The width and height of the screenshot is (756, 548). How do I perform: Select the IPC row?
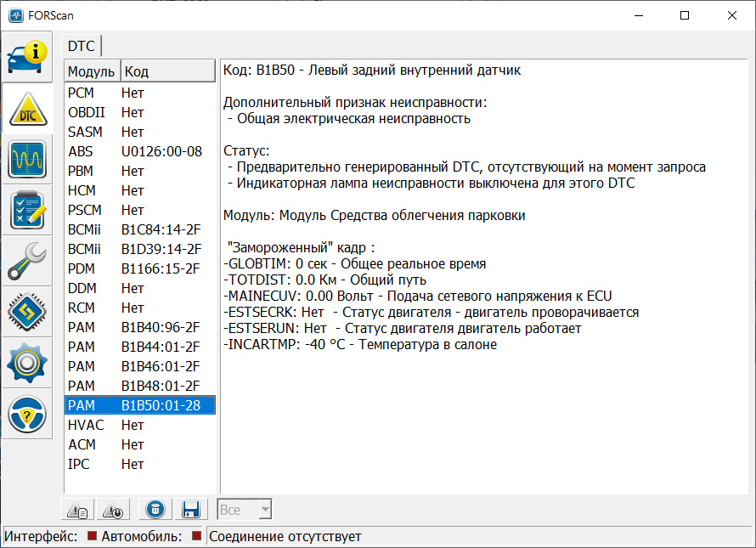pyautogui.click(x=140, y=464)
